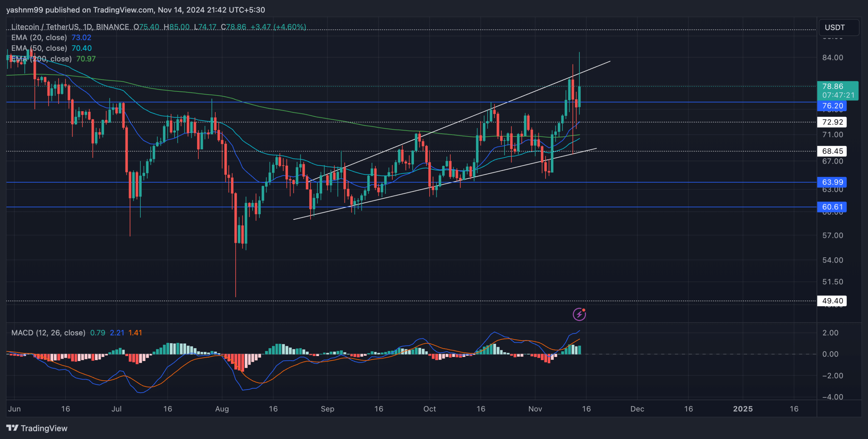Click the 2025 label on time axis

[743, 409]
